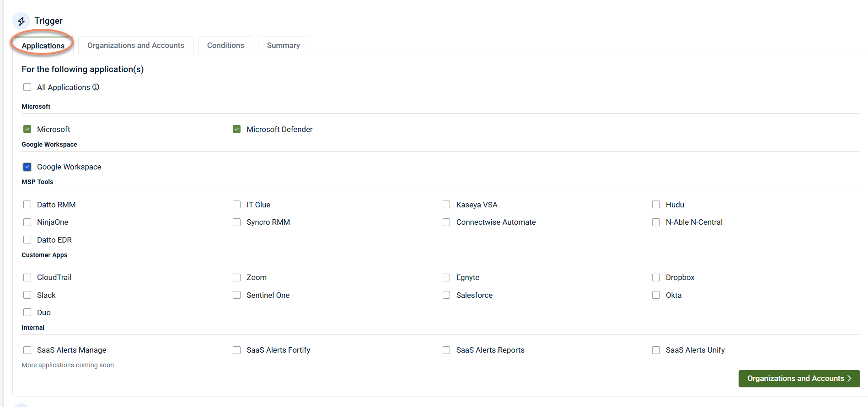Enable the All Applications checkbox
This screenshot has height=407, width=868.
(x=27, y=87)
